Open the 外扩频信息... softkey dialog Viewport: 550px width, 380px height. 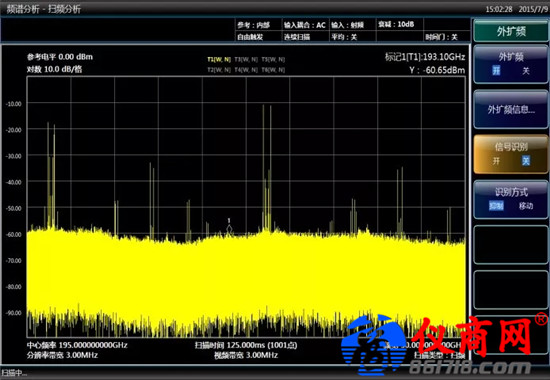(511, 109)
